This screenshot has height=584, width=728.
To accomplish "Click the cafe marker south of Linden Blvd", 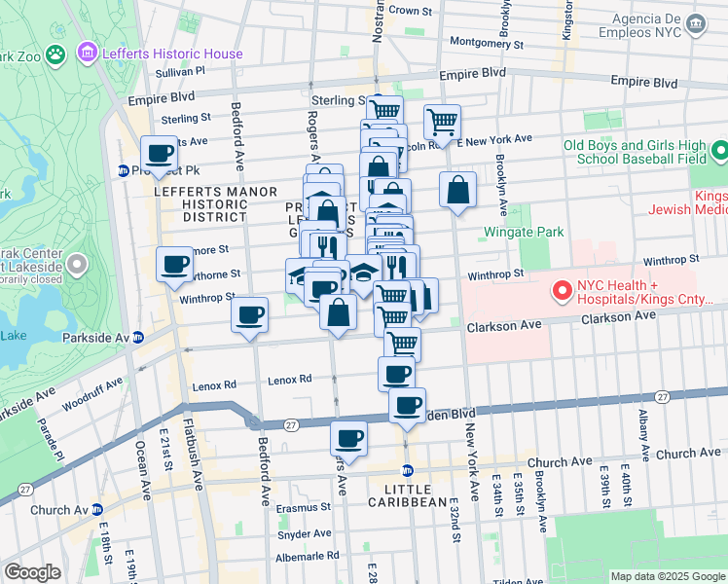I will pyautogui.click(x=348, y=442).
